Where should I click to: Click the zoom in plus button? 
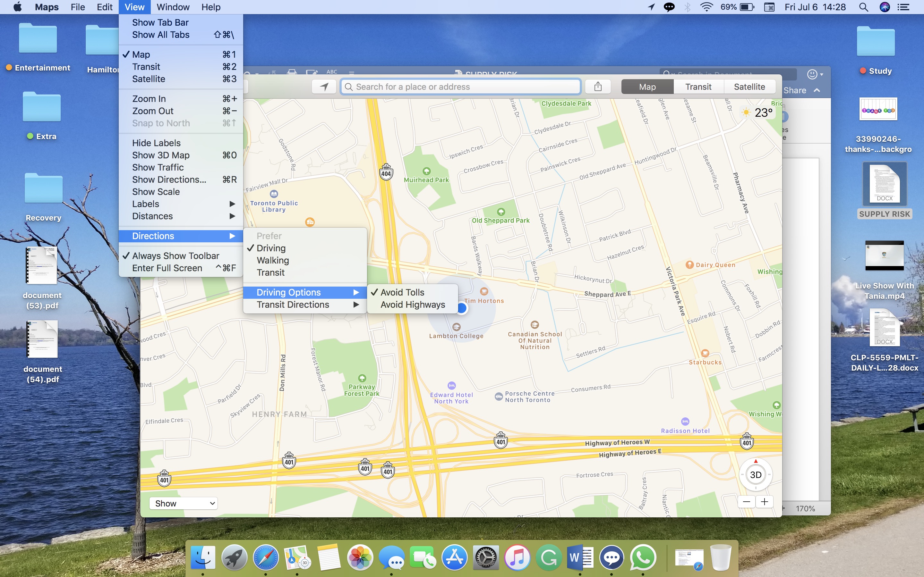[x=765, y=502]
